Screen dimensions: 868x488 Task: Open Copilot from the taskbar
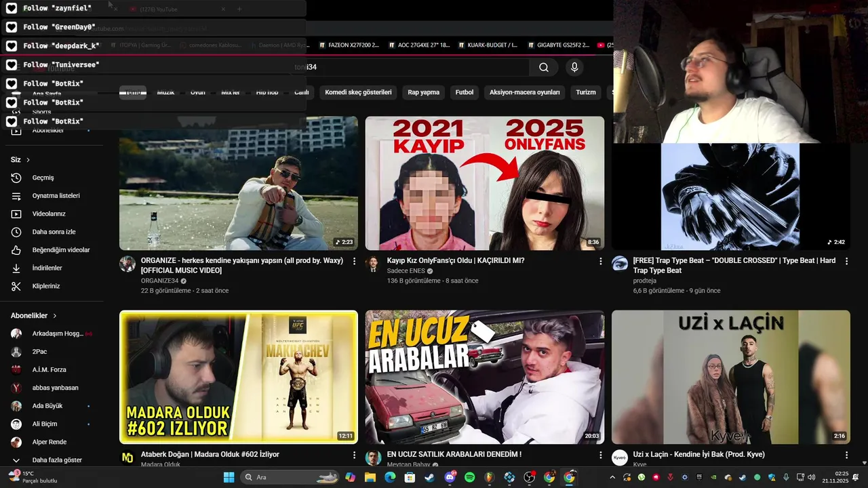click(350, 477)
